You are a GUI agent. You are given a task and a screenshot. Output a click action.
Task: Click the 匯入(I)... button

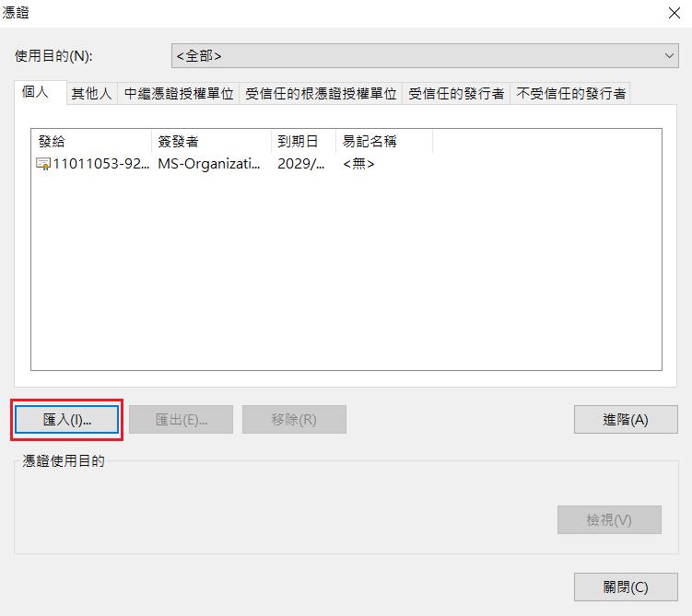67,420
